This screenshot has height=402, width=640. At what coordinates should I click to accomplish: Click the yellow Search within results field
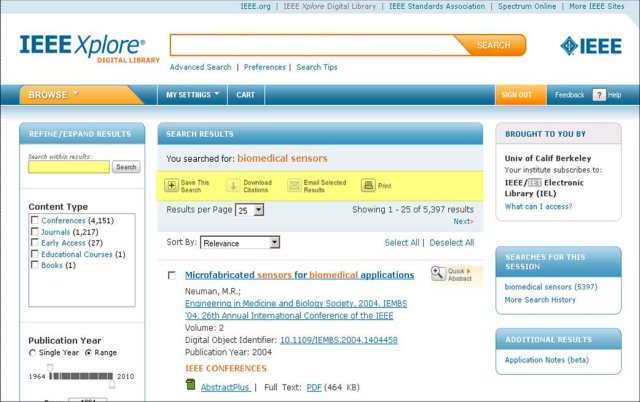point(69,167)
